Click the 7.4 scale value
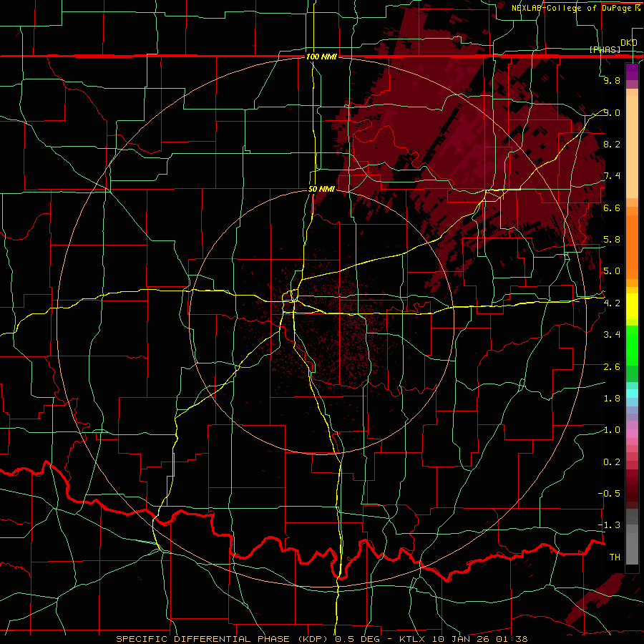Image resolution: width=644 pixels, height=644 pixels. pyautogui.click(x=612, y=176)
